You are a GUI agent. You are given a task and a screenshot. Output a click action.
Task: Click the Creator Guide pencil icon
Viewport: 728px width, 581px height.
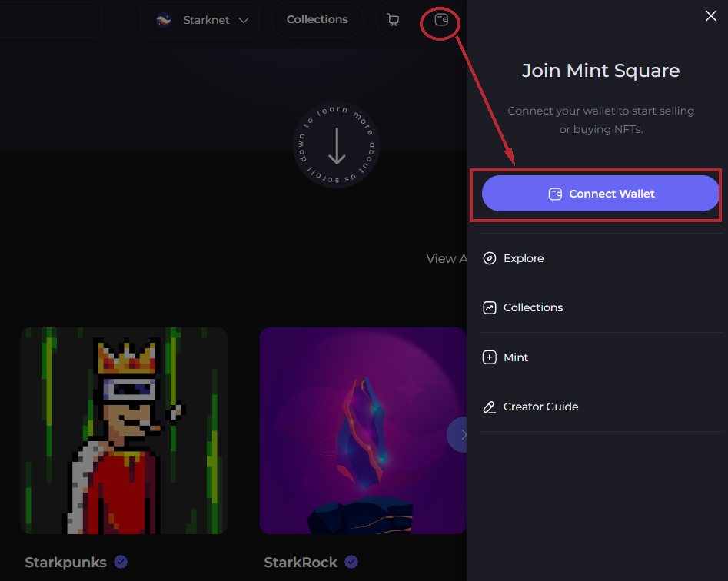[x=490, y=407]
